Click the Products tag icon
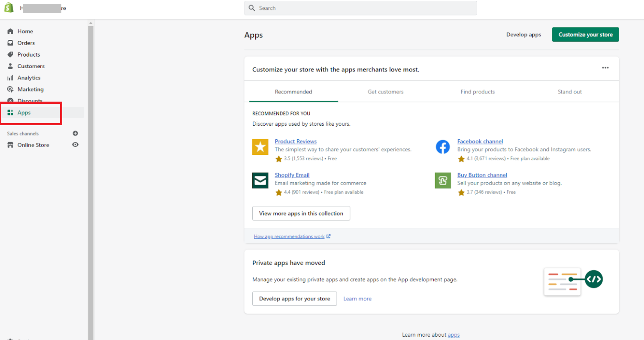 (x=11, y=54)
